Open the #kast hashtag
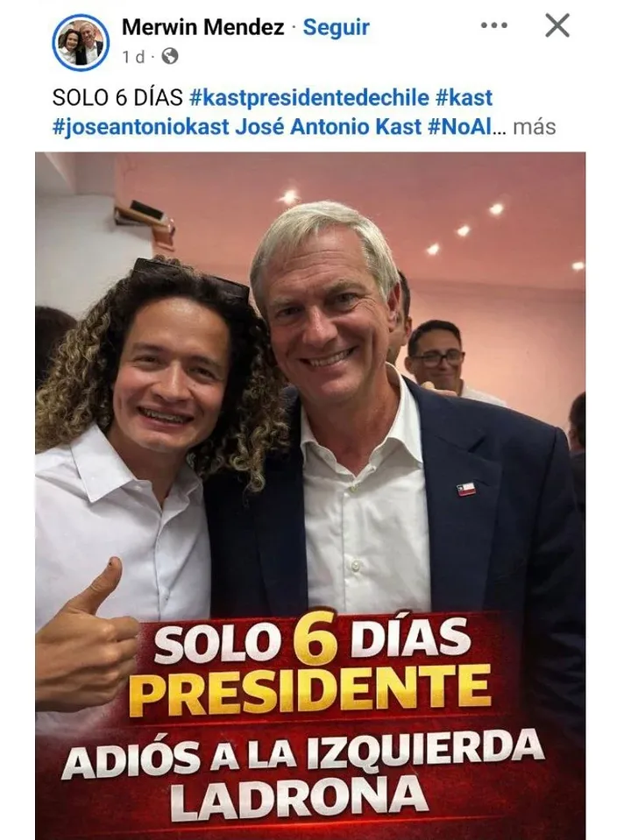The width and height of the screenshot is (631, 840). coord(464,97)
